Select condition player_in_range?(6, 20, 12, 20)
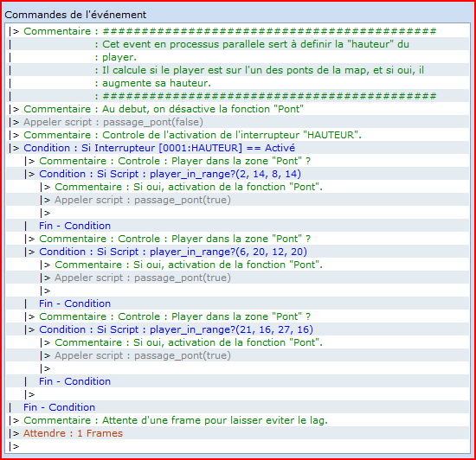The width and height of the screenshot is (476, 460). (237, 252)
